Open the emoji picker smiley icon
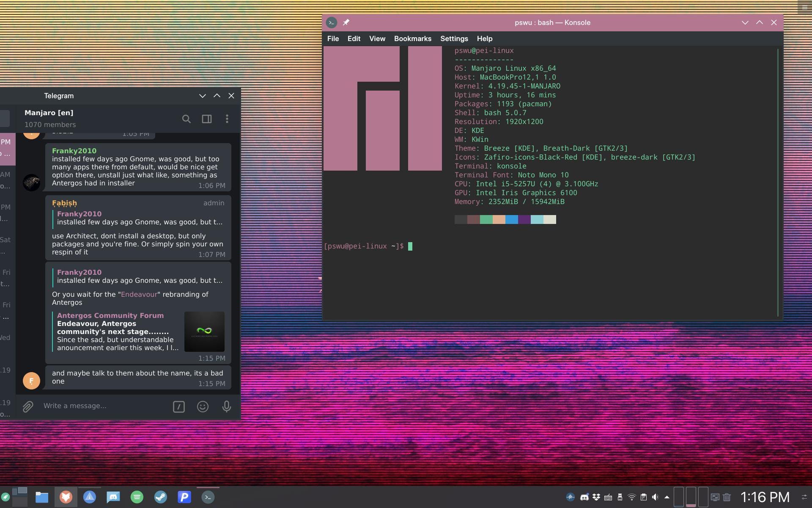Screen dimensions: 812x508 [203, 406]
